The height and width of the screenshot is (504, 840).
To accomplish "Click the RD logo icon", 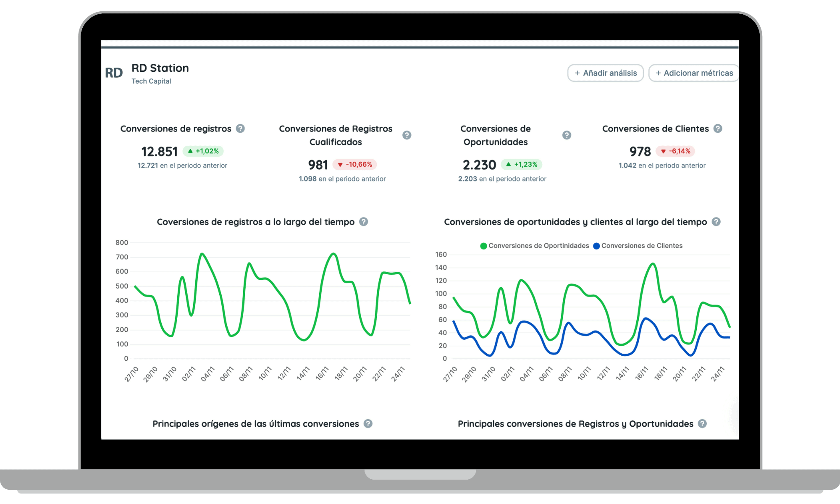I will [x=114, y=73].
